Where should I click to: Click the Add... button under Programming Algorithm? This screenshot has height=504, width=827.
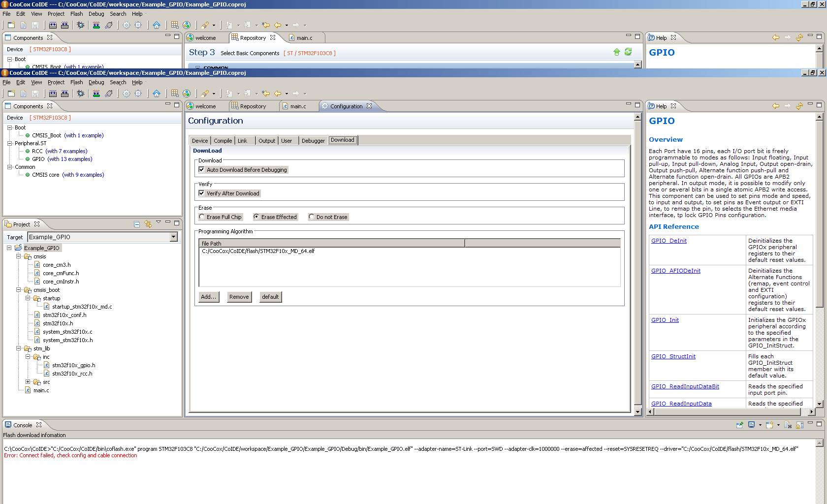click(x=208, y=297)
